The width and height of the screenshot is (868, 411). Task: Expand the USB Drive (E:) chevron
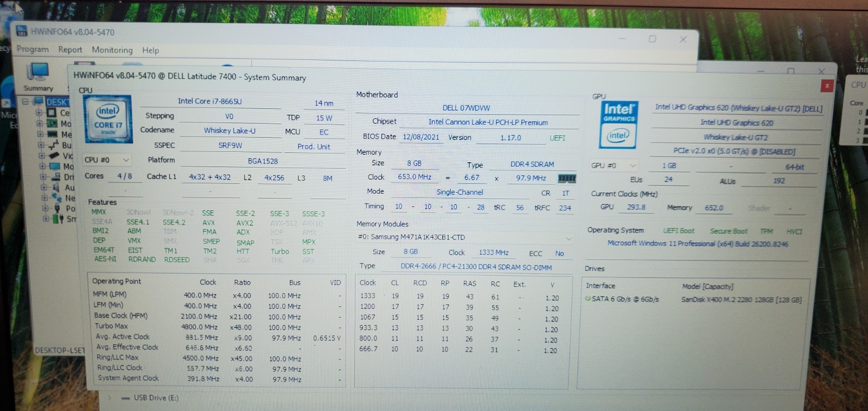(109, 398)
